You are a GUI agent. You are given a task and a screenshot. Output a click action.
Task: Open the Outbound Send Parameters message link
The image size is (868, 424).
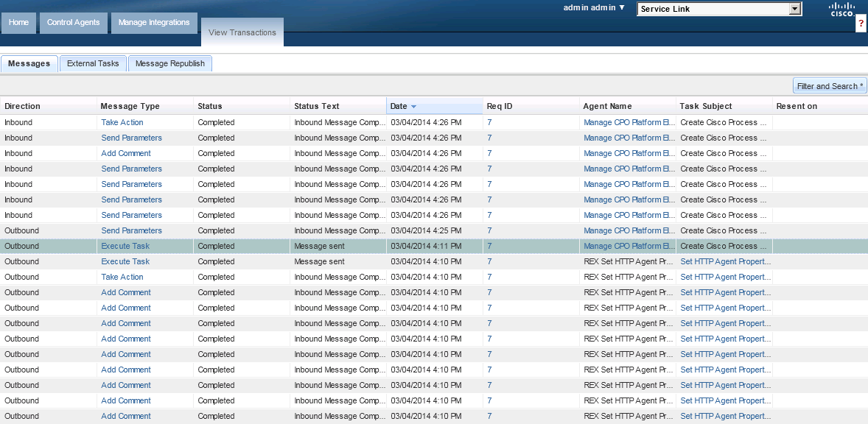click(x=132, y=230)
